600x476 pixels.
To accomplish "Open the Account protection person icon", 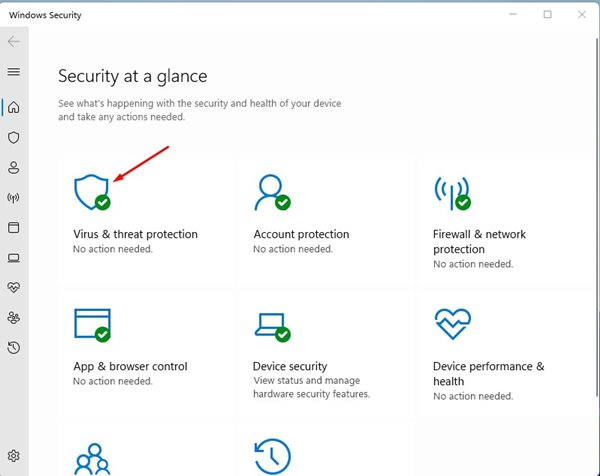I will pos(270,190).
